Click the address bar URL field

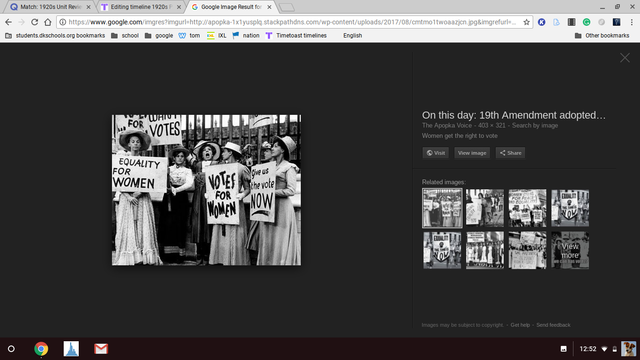(292, 22)
